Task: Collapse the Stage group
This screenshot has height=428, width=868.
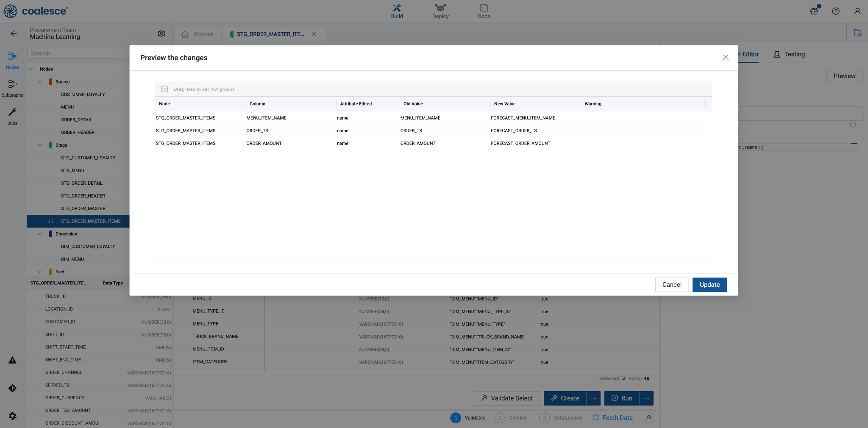Action: tap(40, 145)
